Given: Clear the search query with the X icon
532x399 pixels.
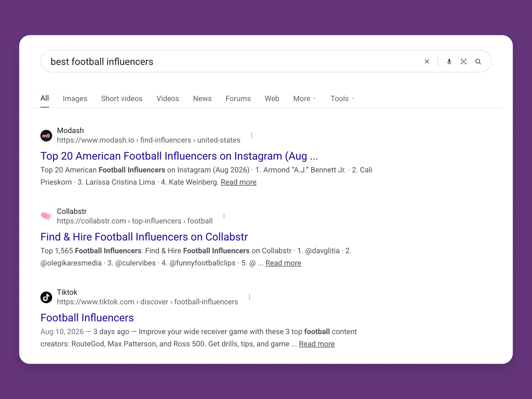Looking at the screenshot, I should pos(427,62).
